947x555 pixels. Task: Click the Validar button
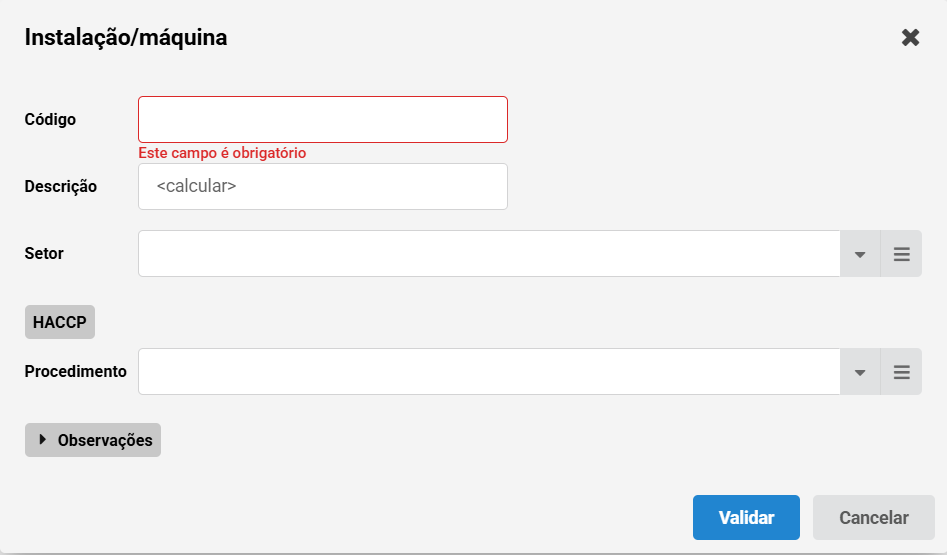coord(746,518)
